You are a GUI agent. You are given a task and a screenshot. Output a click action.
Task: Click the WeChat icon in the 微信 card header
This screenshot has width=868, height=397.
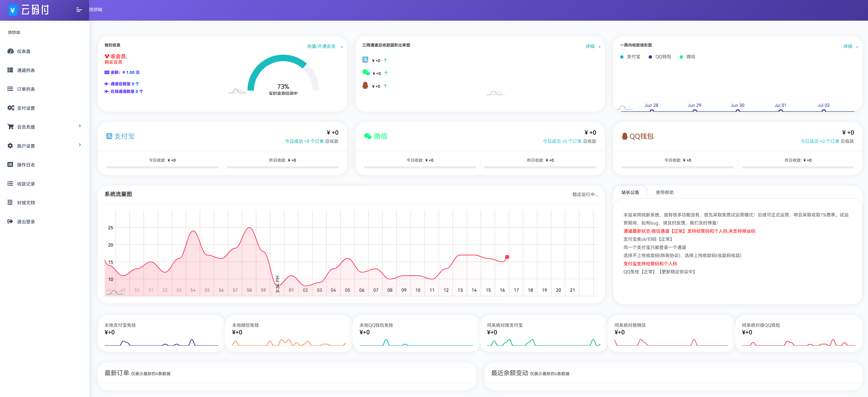[x=368, y=136]
